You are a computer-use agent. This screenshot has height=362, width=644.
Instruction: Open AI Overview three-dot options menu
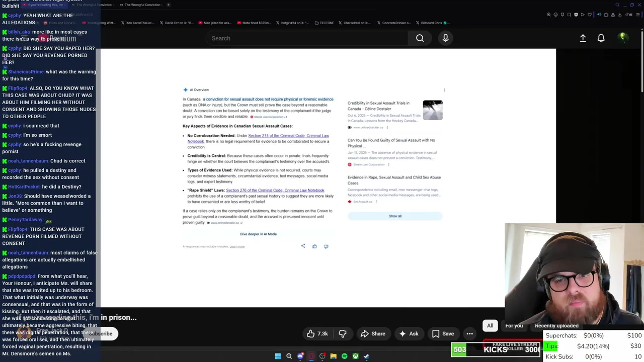(444, 90)
